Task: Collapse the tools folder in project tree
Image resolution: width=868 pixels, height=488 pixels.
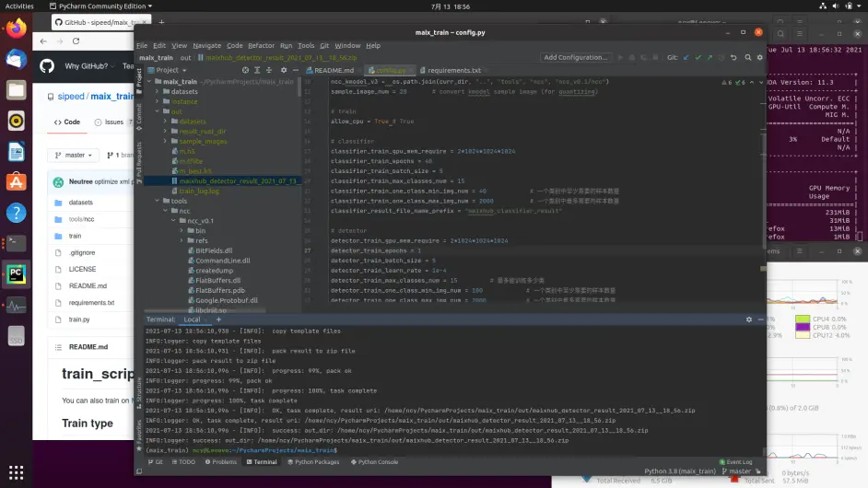Action: click(158, 201)
